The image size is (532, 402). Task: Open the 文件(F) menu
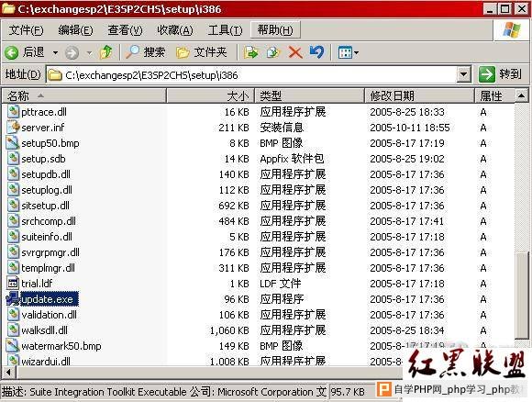pyautogui.click(x=26, y=30)
